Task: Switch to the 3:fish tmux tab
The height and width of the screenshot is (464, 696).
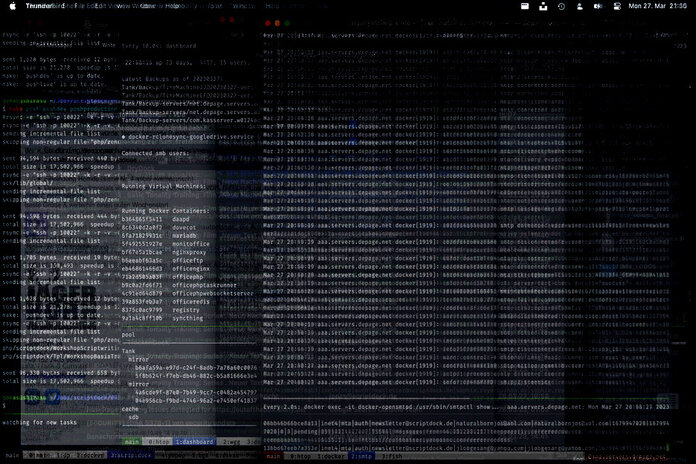Action: [392, 456]
